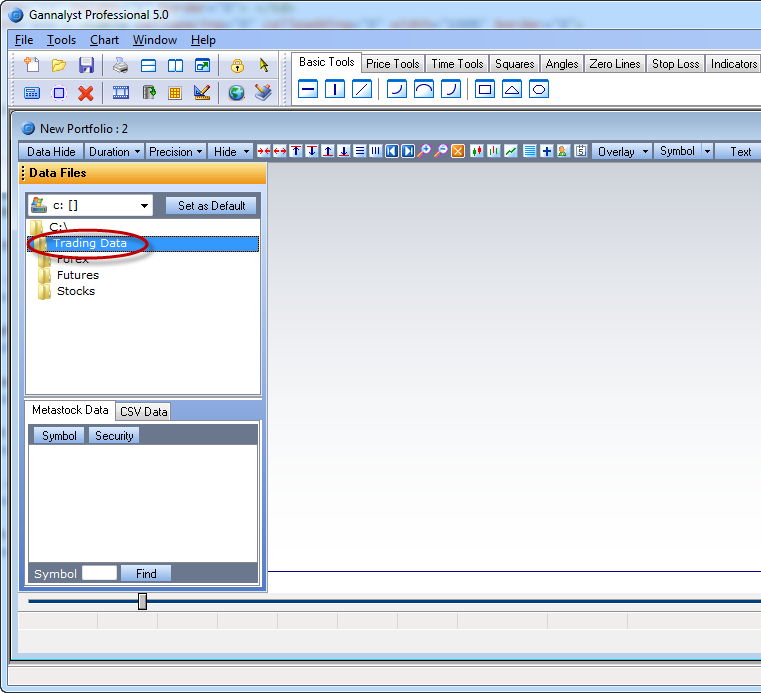Image resolution: width=761 pixels, height=693 pixels.
Task: Select the yellow arrow pointer tool
Action: coord(264,65)
